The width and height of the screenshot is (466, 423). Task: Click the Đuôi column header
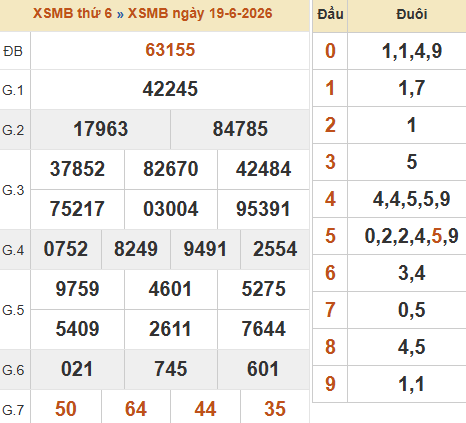(412, 14)
